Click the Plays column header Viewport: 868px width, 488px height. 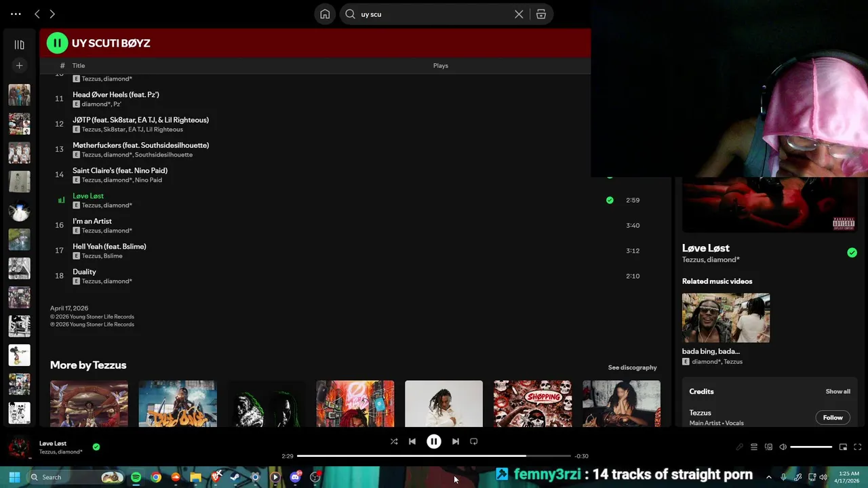tap(441, 66)
